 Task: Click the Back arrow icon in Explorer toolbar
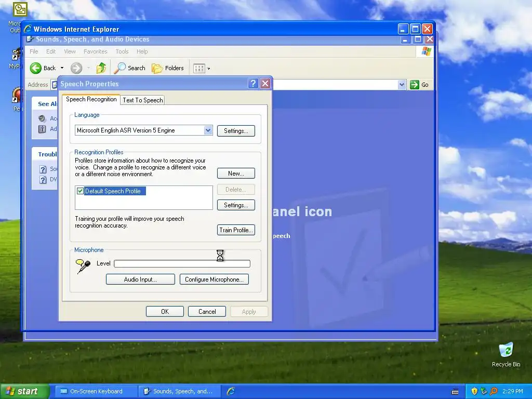pyautogui.click(x=36, y=68)
